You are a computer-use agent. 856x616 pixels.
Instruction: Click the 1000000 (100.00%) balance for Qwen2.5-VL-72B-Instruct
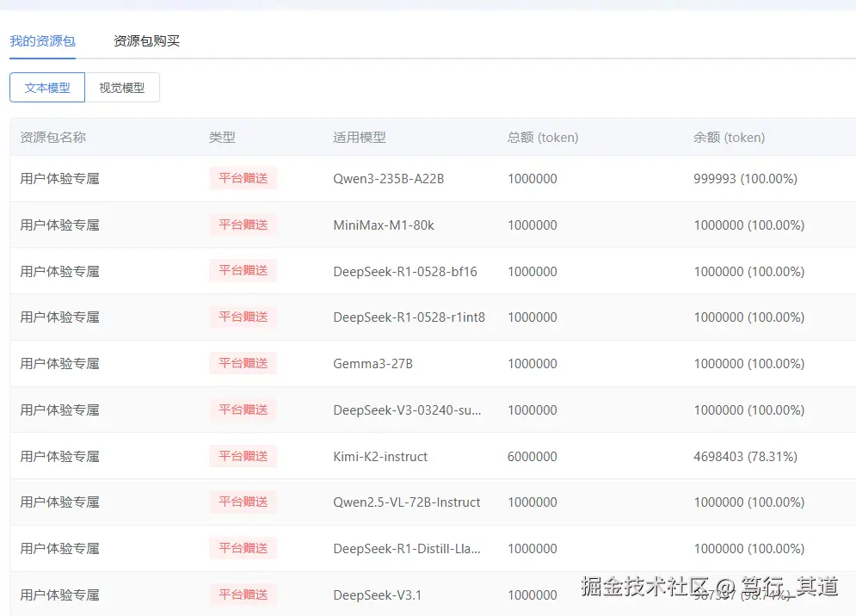point(749,502)
